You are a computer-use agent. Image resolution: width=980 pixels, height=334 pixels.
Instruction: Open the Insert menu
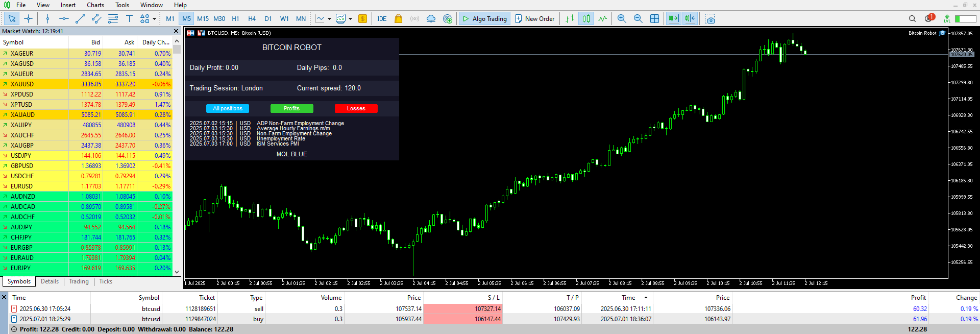(68, 5)
